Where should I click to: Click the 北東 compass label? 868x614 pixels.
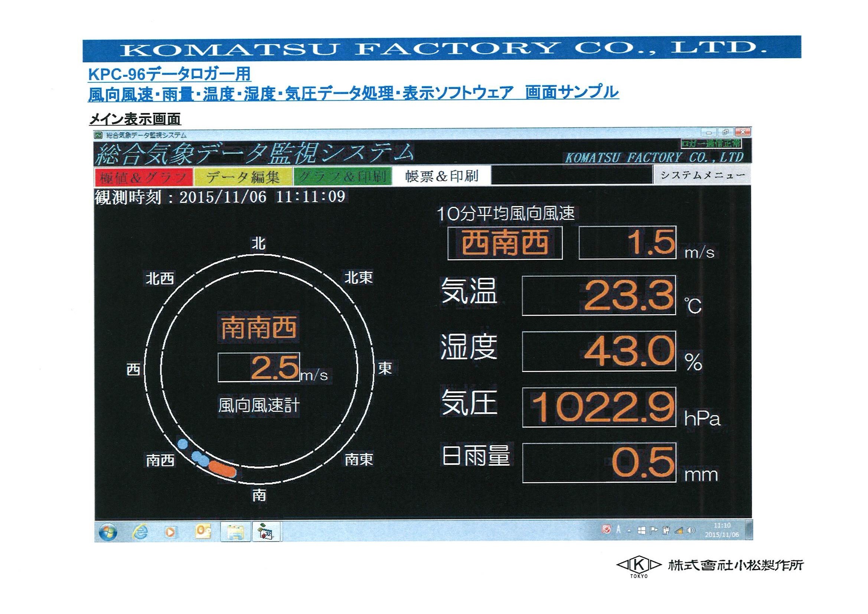pyautogui.click(x=358, y=277)
